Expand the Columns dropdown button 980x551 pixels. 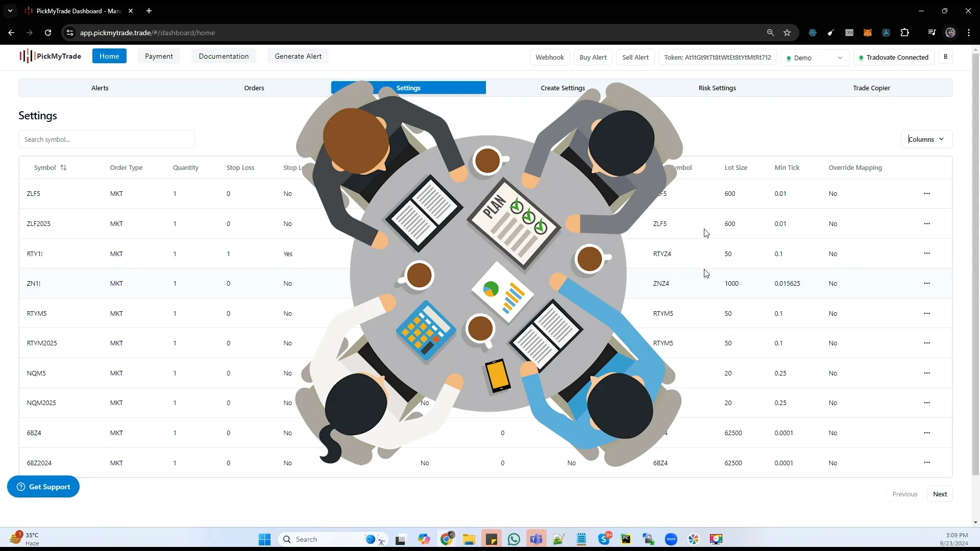(x=926, y=139)
